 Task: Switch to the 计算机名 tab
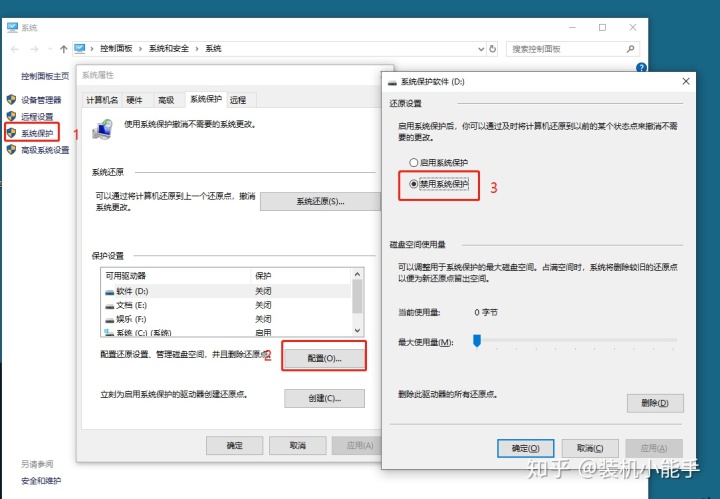point(102,100)
